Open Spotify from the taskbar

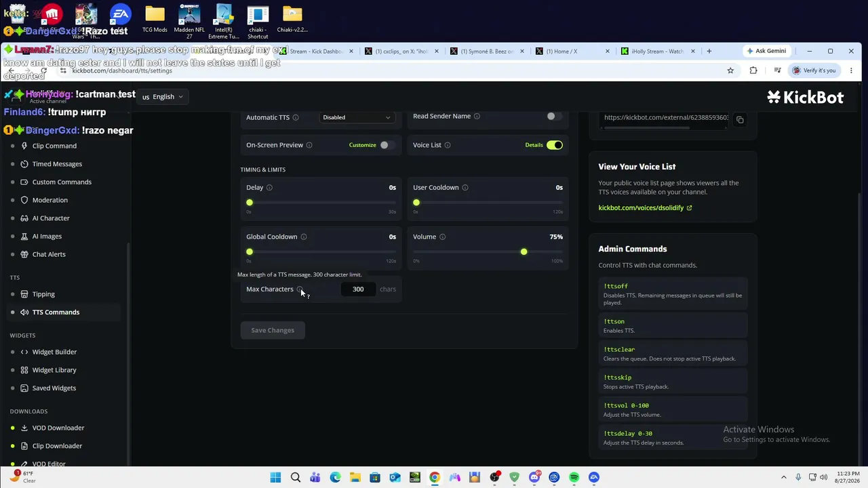point(574,477)
